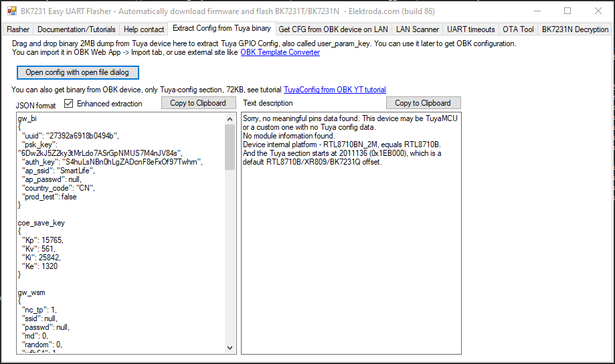
Task: Go to the OTA Tool tab
Action: [518, 29]
